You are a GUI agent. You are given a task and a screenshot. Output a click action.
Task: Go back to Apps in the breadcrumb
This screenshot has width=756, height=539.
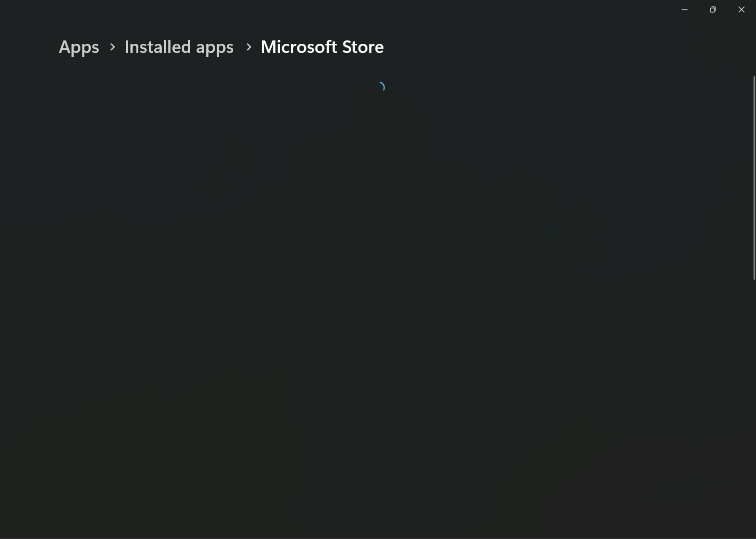pyautogui.click(x=79, y=47)
